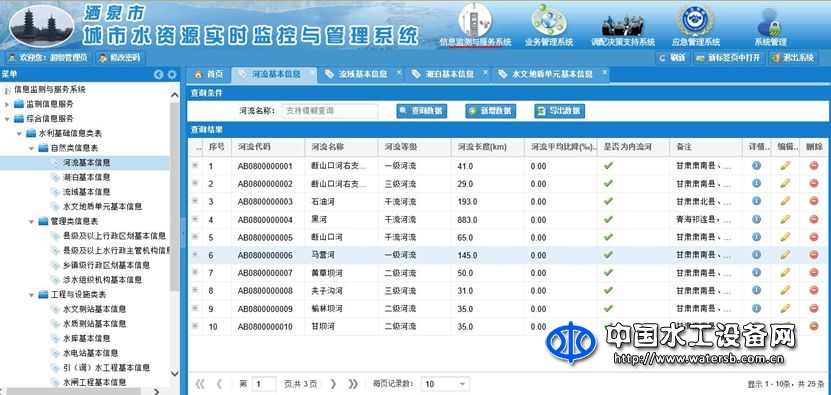
Task: Delete row 4 黑河 record
Action: point(814,219)
